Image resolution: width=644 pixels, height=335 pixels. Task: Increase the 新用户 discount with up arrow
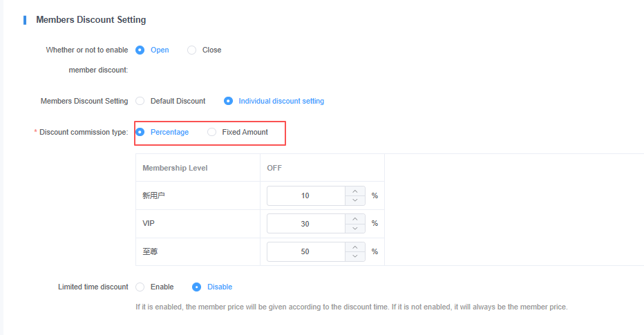pyautogui.click(x=354, y=191)
